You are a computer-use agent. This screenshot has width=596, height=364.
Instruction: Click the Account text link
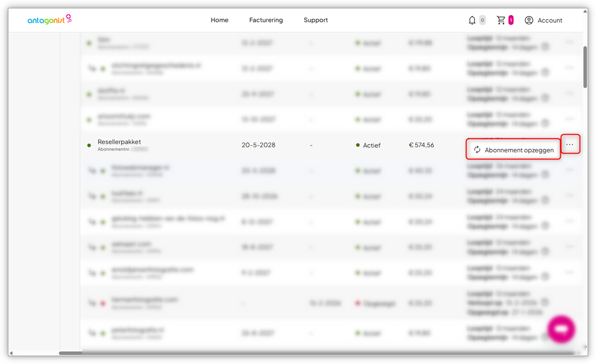pos(550,21)
